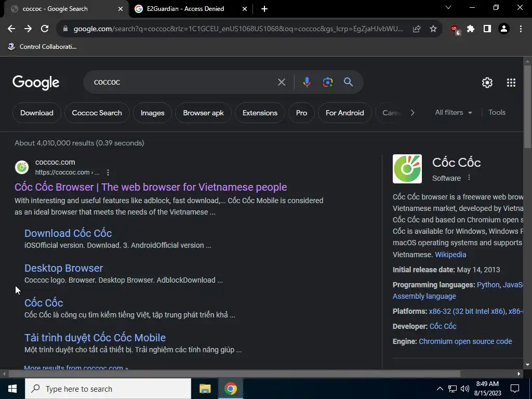Close the coccoc Google Search tab

121,9
